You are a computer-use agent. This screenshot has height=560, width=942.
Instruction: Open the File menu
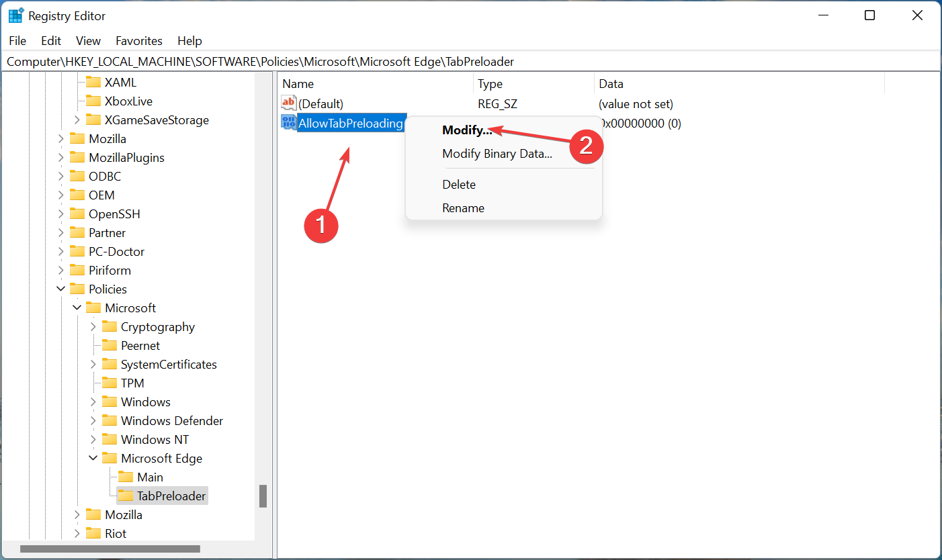[x=17, y=40]
